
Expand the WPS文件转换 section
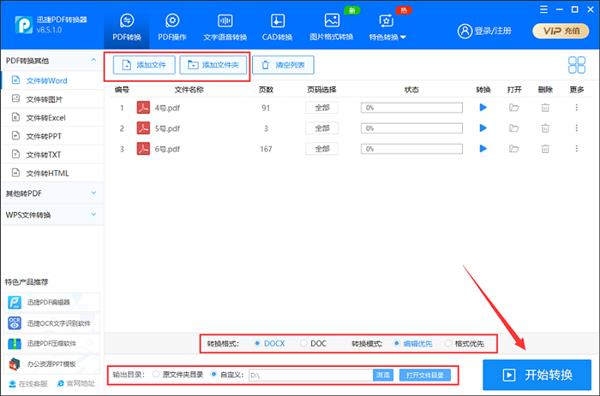pos(51,215)
